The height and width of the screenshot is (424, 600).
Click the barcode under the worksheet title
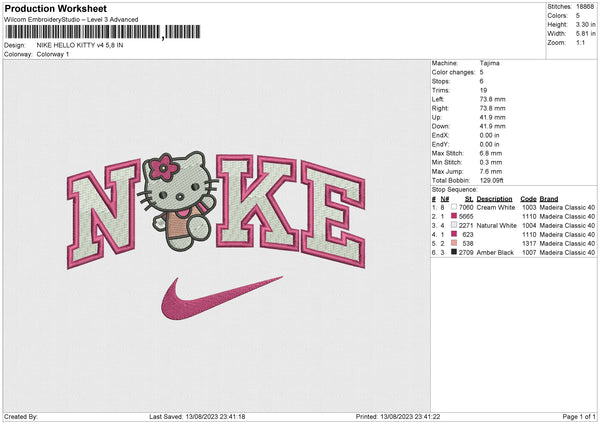click(103, 32)
